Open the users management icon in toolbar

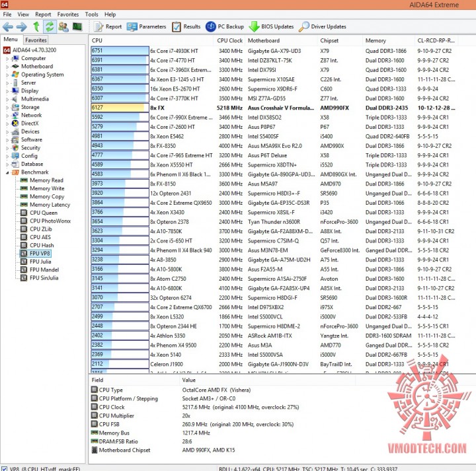pyautogui.click(x=63, y=26)
